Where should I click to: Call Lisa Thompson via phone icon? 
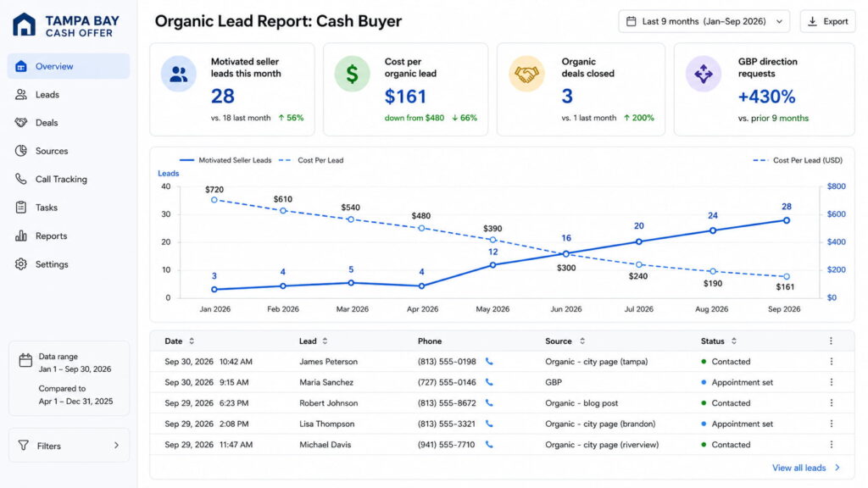(489, 424)
